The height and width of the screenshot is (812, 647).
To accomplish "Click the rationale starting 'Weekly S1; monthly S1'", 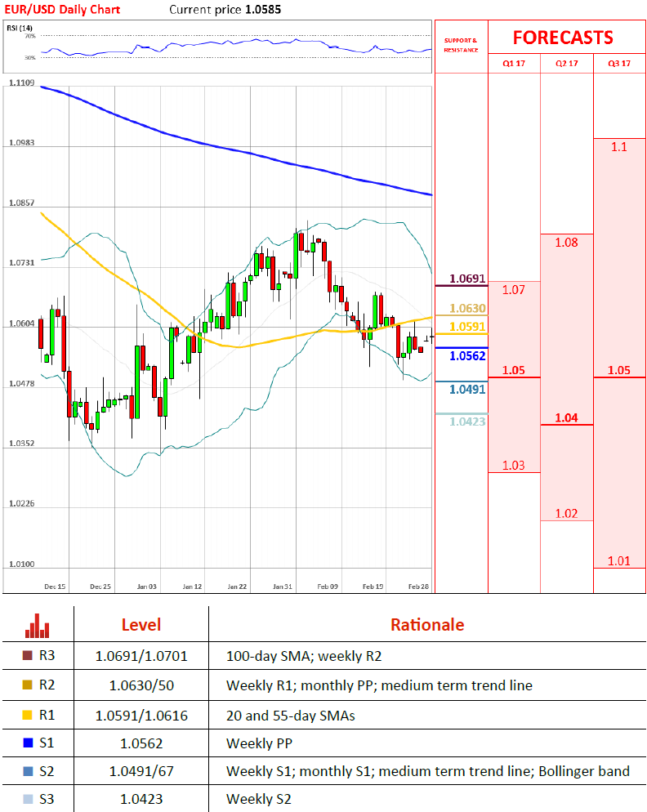I will [x=428, y=772].
